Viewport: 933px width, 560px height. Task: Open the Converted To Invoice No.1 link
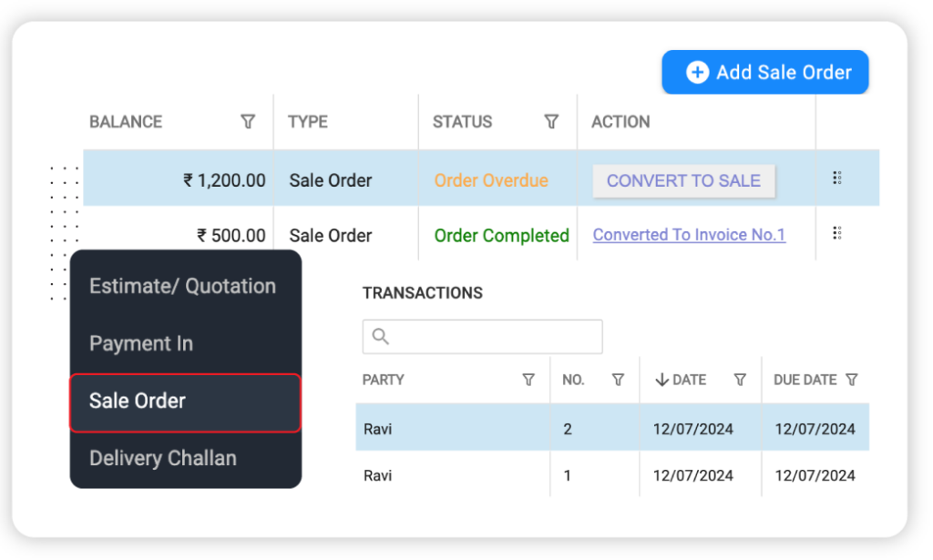click(x=689, y=235)
